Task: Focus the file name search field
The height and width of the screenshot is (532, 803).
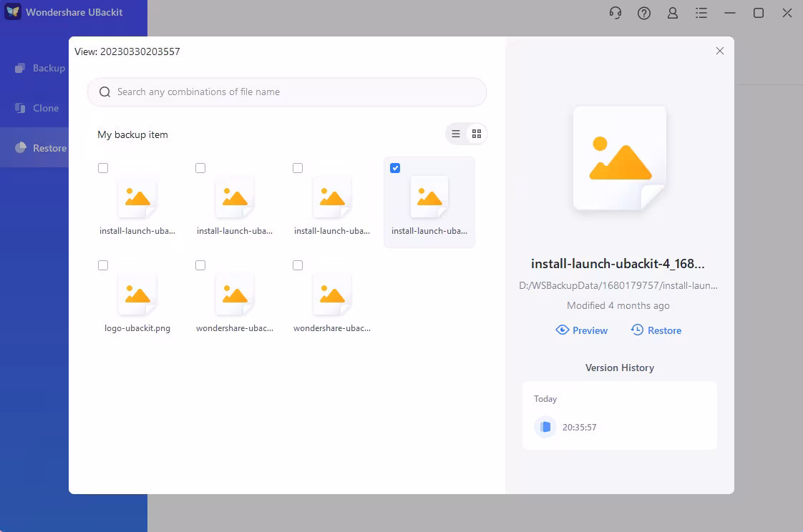Action: click(287, 92)
